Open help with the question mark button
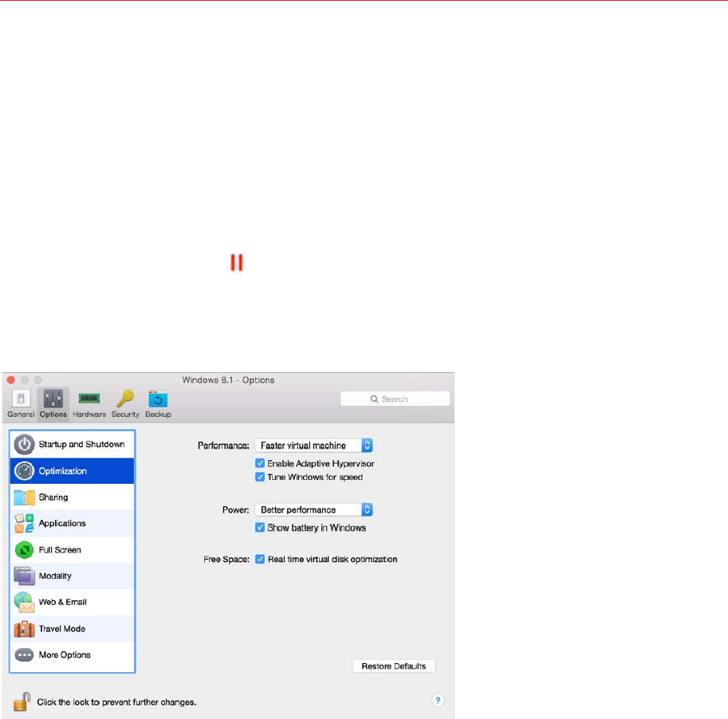728x719 pixels. (x=437, y=701)
